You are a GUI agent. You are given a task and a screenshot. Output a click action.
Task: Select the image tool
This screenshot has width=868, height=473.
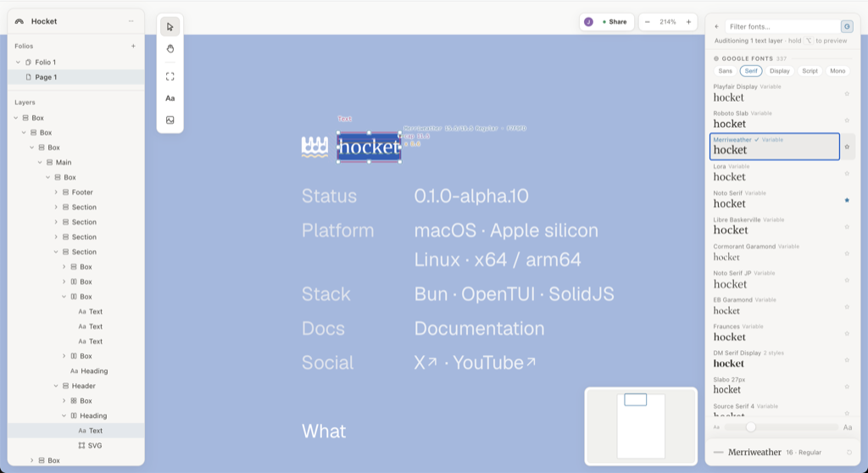pyautogui.click(x=170, y=120)
